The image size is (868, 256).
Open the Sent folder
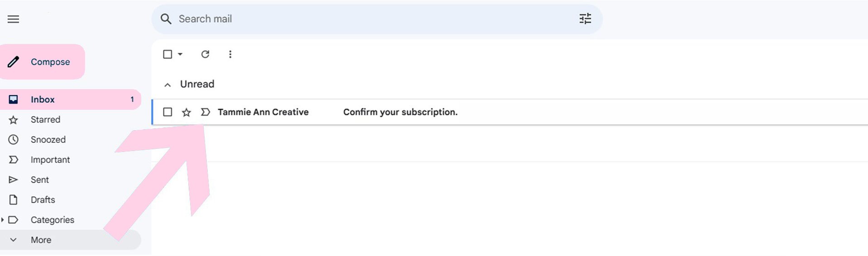pyautogui.click(x=40, y=180)
